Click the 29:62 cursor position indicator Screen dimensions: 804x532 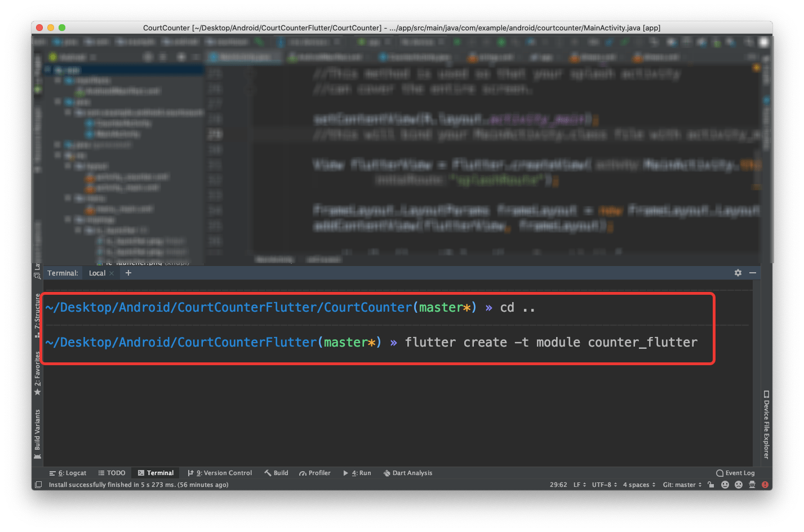pyautogui.click(x=558, y=485)
